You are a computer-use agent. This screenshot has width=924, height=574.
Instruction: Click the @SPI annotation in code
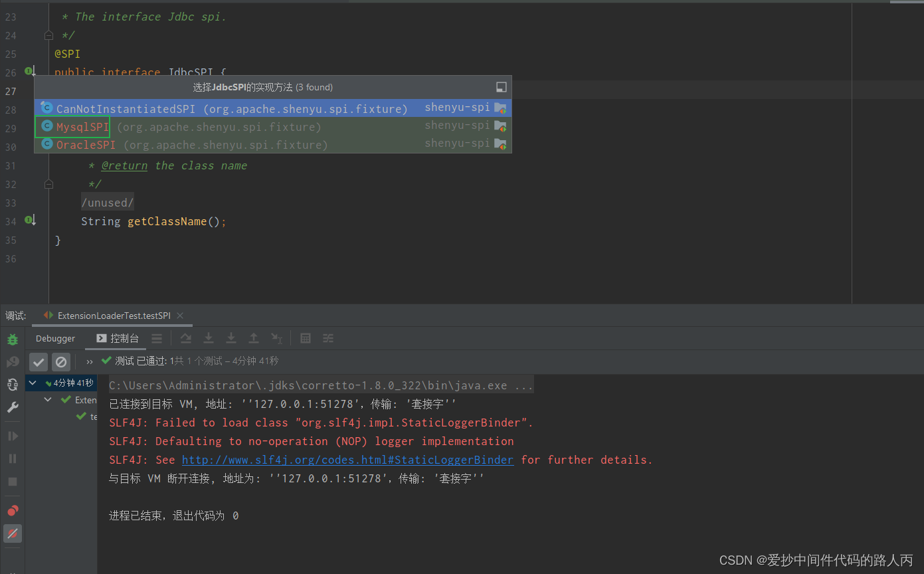point(67,54)
